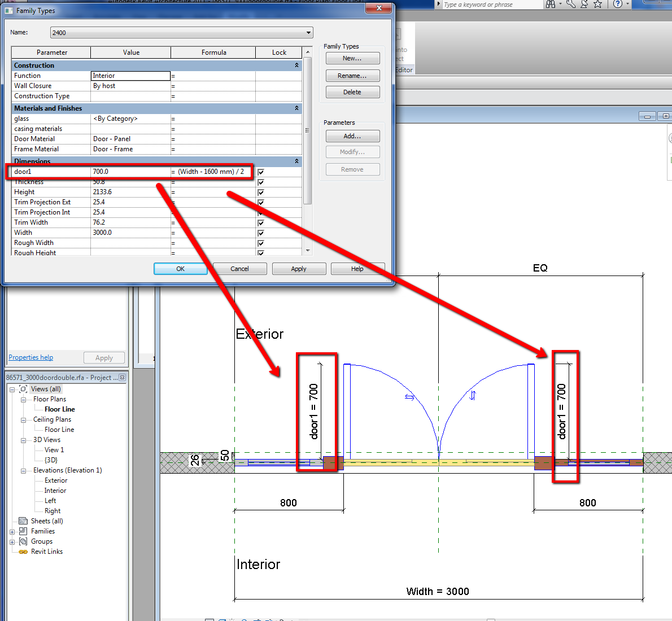Click the New... family type button

pyautogui.click(x=352, y=58)
